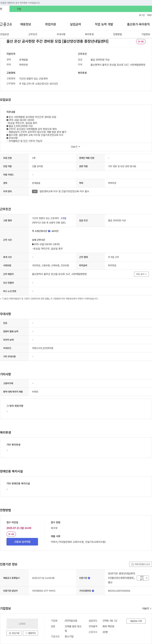This screenshot has width=152, height=644.
Task: Click the 2025.07.02 14:06:08 registration date
Action: [43, 578]
